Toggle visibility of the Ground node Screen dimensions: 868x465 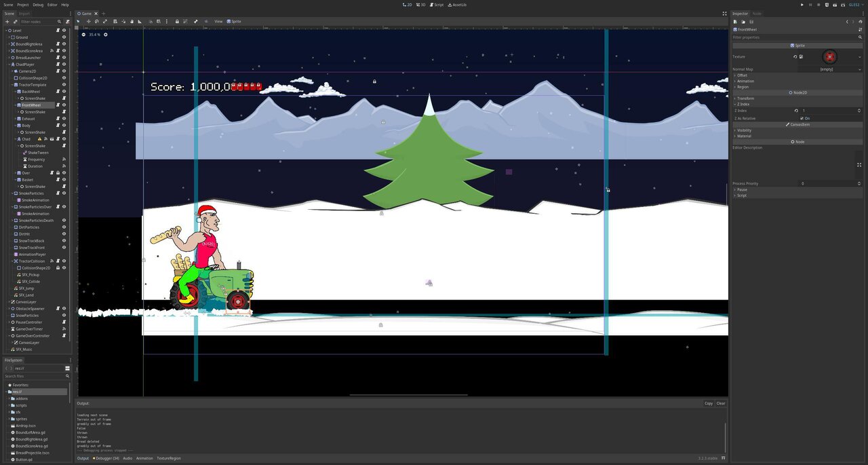64,37
